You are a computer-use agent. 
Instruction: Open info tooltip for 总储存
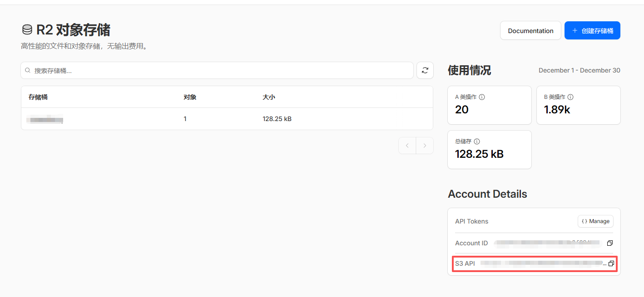coord(477,141)
